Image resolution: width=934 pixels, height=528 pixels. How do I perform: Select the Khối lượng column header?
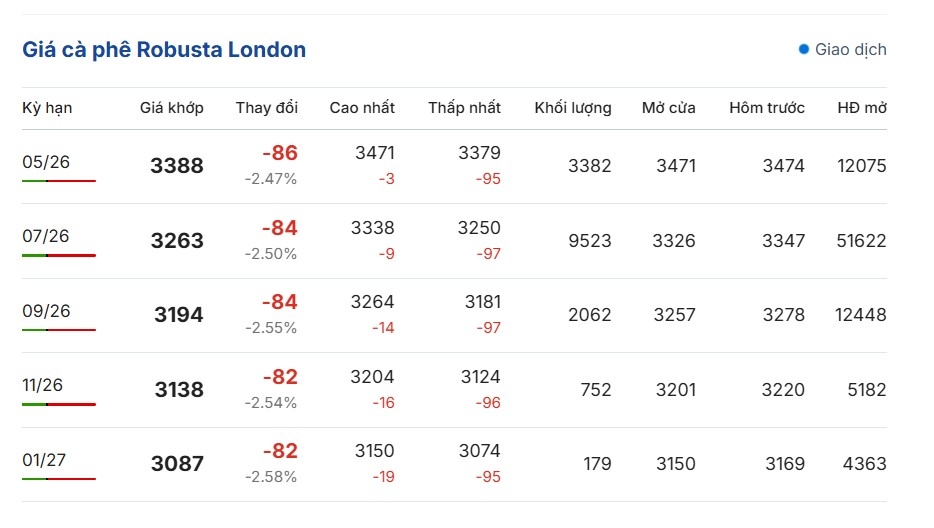pos(573,108)
